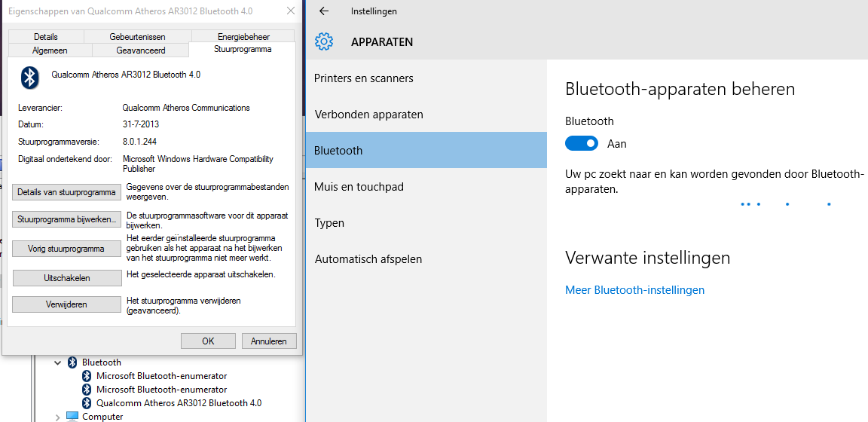Click Vorig stuurprogramma button

click(x=66, y=249)
